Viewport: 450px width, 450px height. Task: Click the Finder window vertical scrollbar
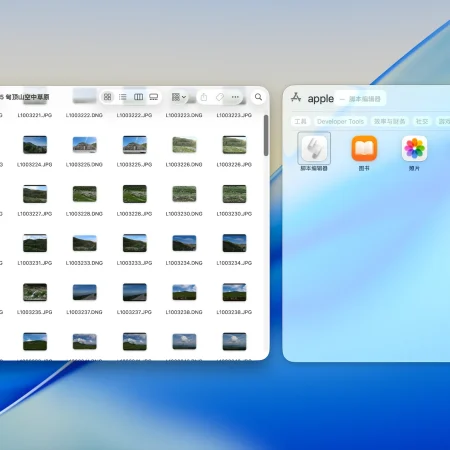(x=266, y=135)
